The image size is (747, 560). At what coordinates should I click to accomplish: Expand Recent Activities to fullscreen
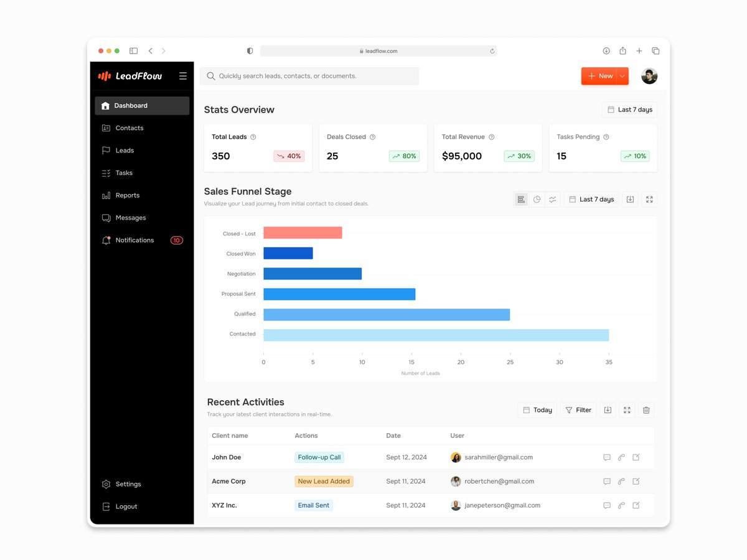pyautogui.click(x=627, y=410)
